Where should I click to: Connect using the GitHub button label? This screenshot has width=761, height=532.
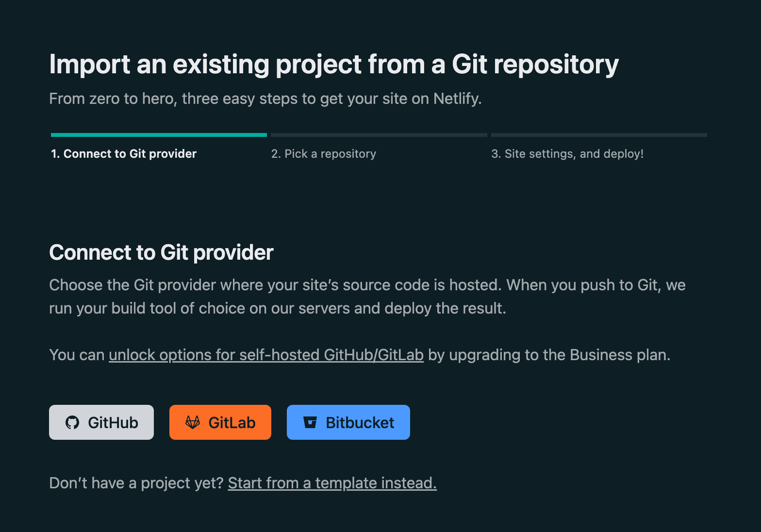pos(113,422)
